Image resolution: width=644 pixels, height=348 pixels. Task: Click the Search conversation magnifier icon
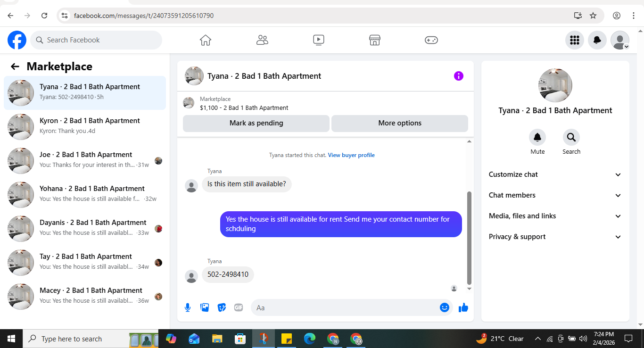571,137
